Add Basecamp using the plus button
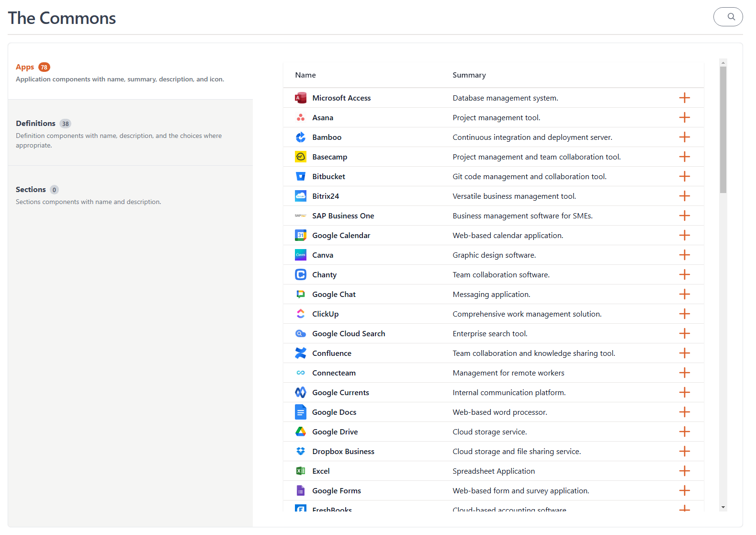This screenshot has width=756, height=535. (685, 157)
